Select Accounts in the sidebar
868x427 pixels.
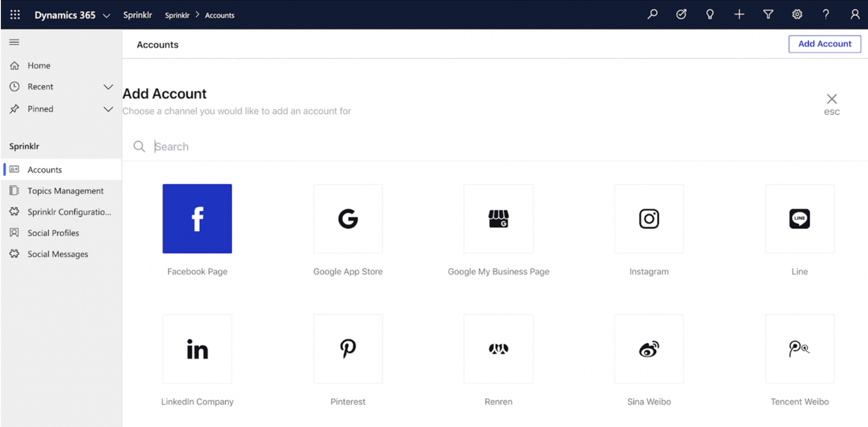(61, 170)
